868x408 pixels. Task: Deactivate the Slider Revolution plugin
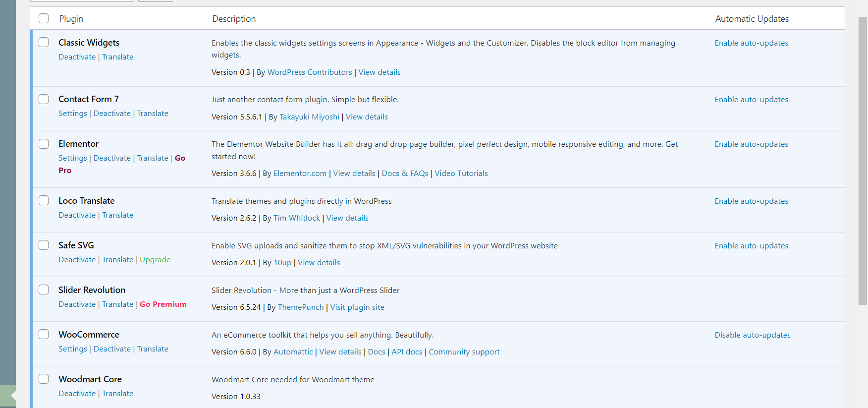(x=77, y=304)
